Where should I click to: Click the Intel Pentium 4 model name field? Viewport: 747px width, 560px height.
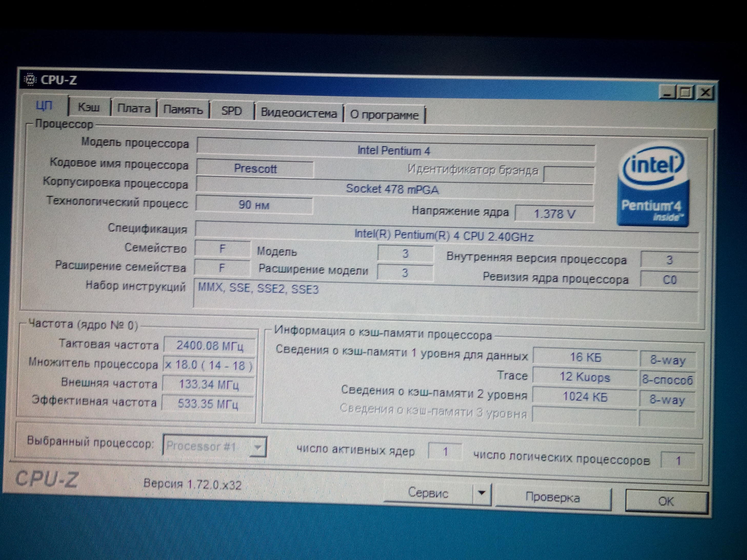(394, 150)
